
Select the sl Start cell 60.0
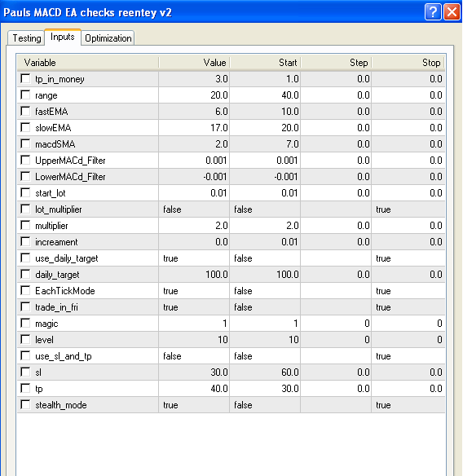(x=265, y=372)
